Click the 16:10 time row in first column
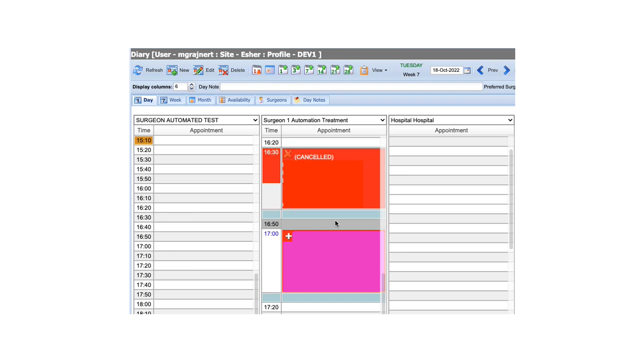Screen dimensions: 644x362 pyautogui.click(x=194, y=198)
